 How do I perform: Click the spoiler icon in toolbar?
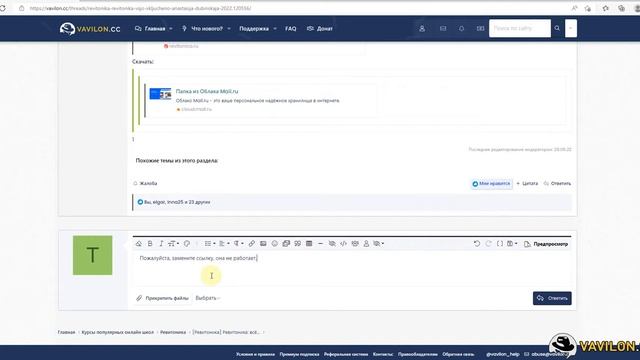[x=332, y=244]
